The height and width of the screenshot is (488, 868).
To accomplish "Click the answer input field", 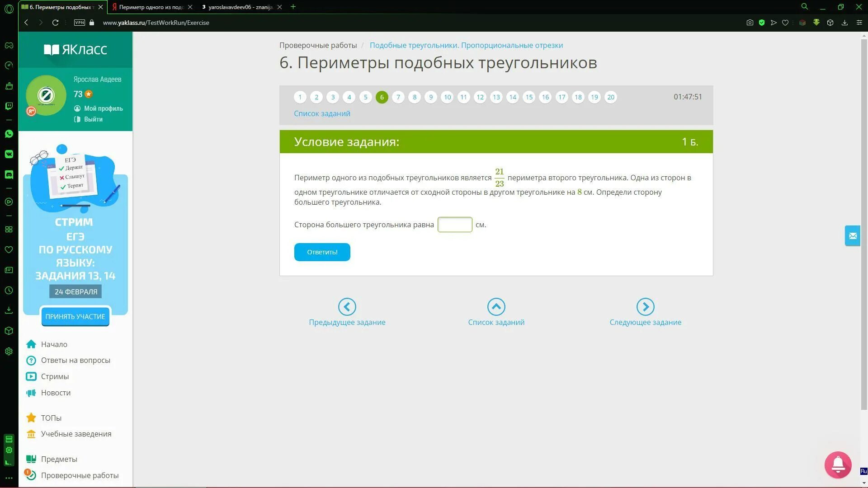I will click(454, 225).
